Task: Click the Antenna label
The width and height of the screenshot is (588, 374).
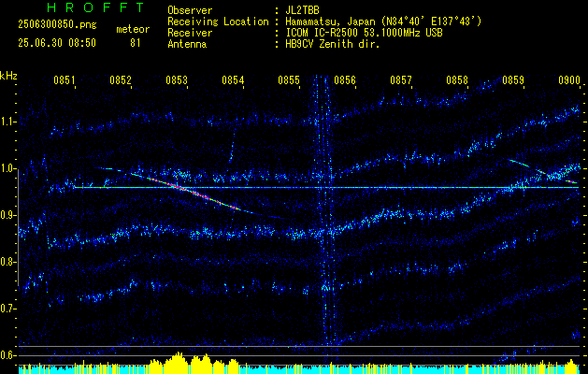Action: coord(187,44)
